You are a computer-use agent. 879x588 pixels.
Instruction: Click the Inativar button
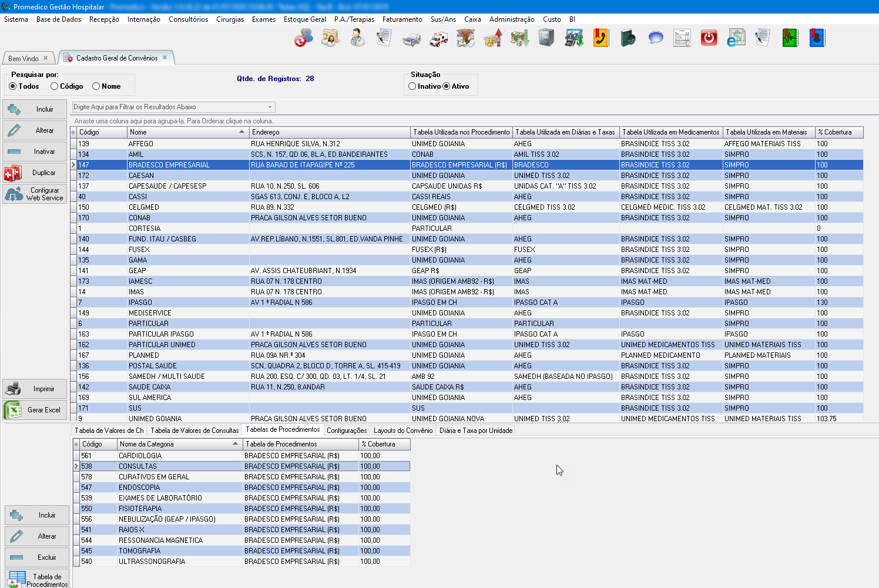(x=35, y=152)
